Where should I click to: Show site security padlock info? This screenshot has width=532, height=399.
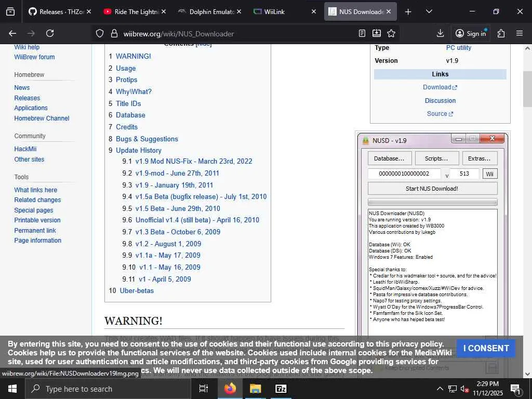[x=114, y=34]
